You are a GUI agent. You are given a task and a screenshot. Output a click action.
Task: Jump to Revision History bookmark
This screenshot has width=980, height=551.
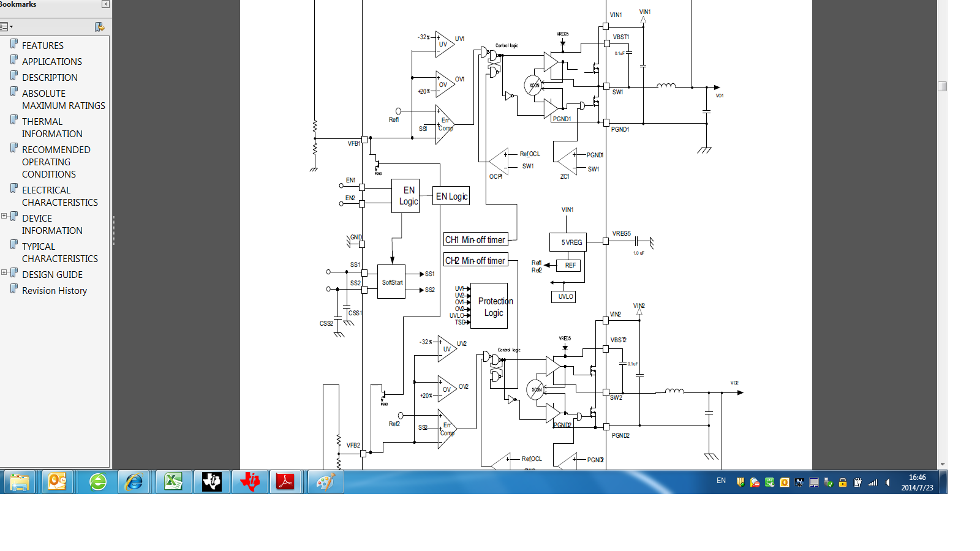point(55,291)
